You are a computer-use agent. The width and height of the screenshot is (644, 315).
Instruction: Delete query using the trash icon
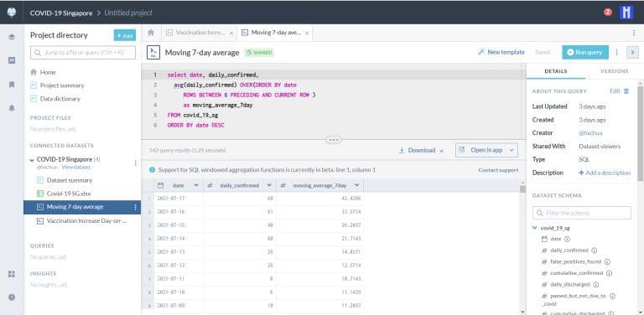[x=626, y=91]
